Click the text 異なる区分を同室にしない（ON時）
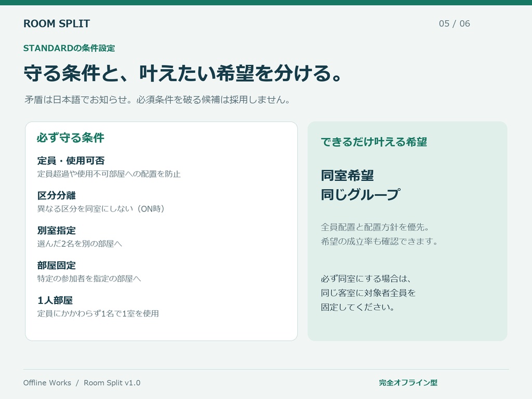The image size is (532, 399). (101, 209)
